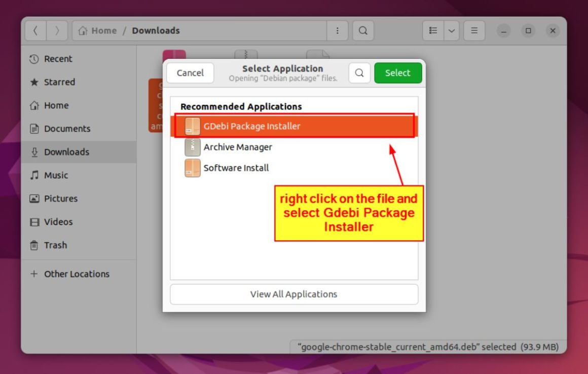Image resolution: width=588 pixels, height=374 pixels.
Task: Select Archive Manager as the application
Action: click(237, 147)
